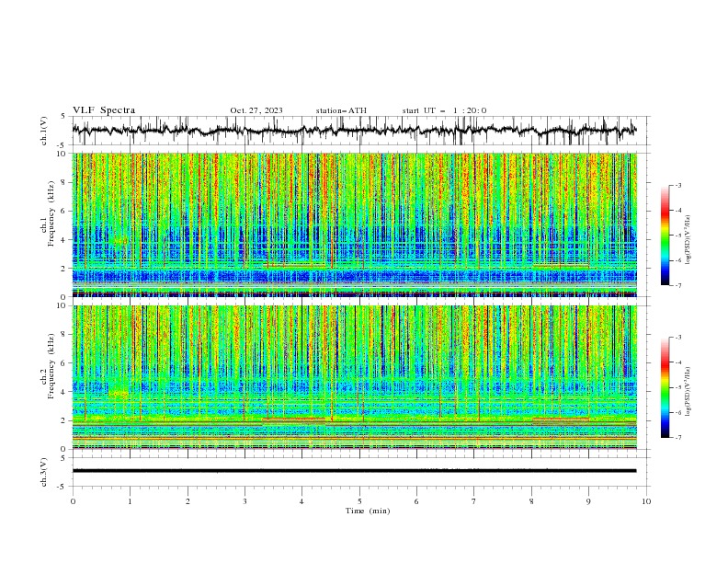Screen dimensions: 728x563
Task: Click the time axis tick label "3"
Action: click(x=245, y=501)
